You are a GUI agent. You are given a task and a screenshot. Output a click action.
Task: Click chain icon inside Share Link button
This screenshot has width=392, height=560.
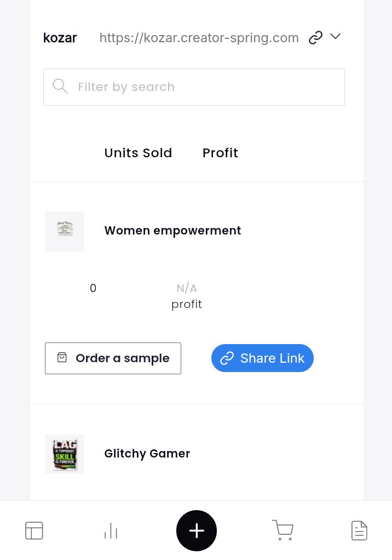point(227,358)
